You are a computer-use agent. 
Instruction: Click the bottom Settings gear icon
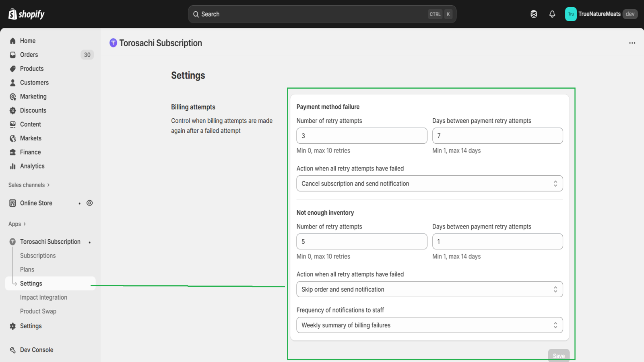point(13,326)
